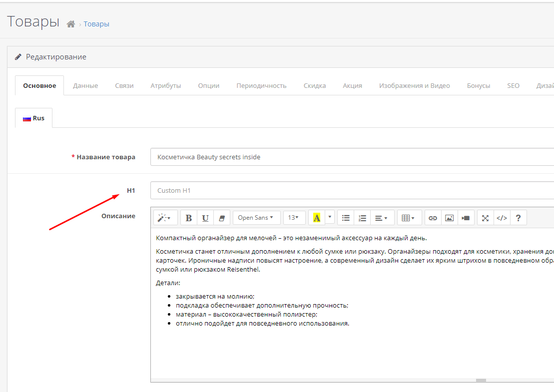The width and height of the screenshot is (554, 392).
Task: Open the Атрибуты tab
Action: click(166, 85)
